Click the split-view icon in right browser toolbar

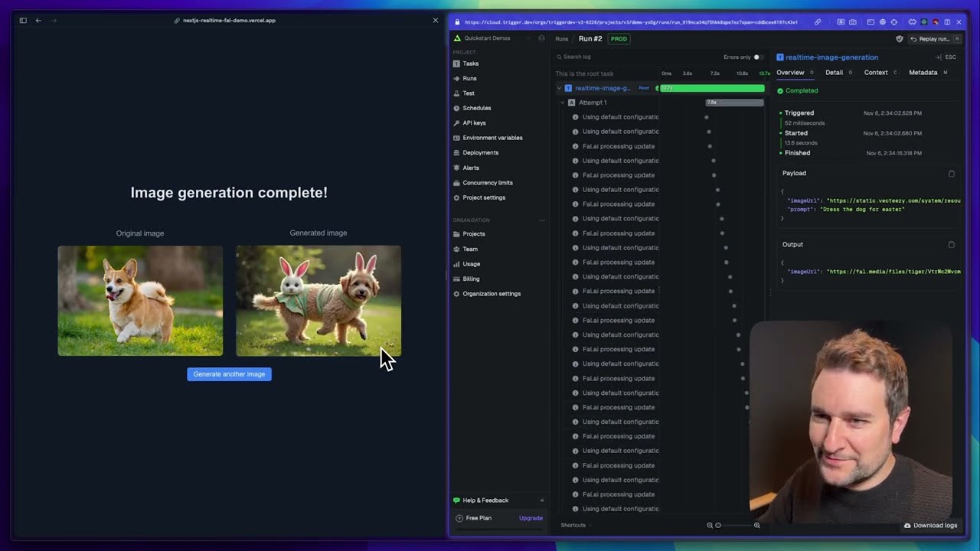tap(947, 22)
